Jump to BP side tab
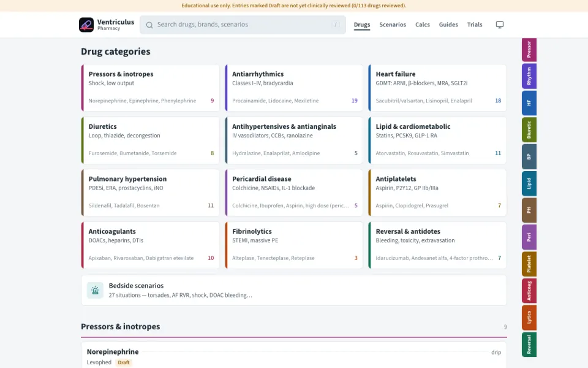This screenshot has height=368, width=588. click(529, 156)
